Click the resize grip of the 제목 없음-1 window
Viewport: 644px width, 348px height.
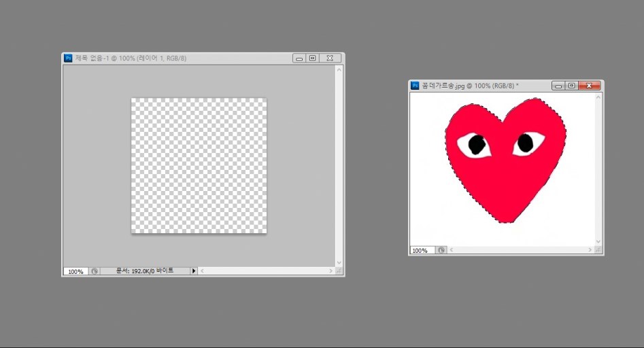tap(339, 271)
